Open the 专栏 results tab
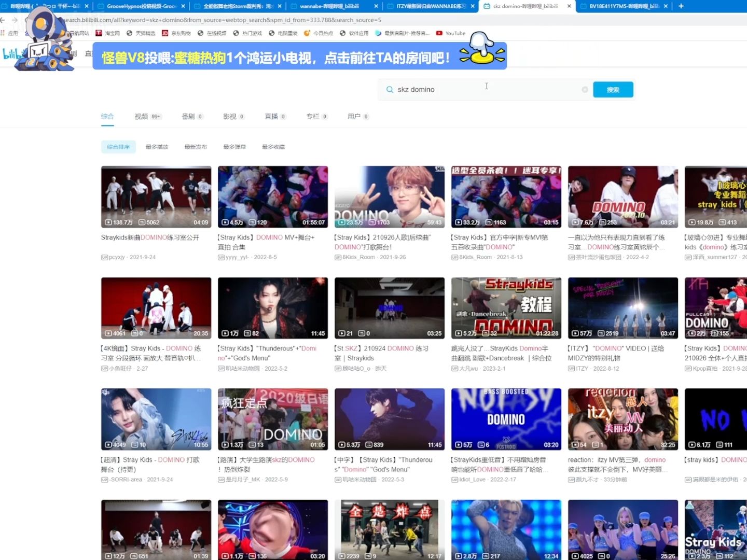 pyautogui.click(x=316, y=116)
